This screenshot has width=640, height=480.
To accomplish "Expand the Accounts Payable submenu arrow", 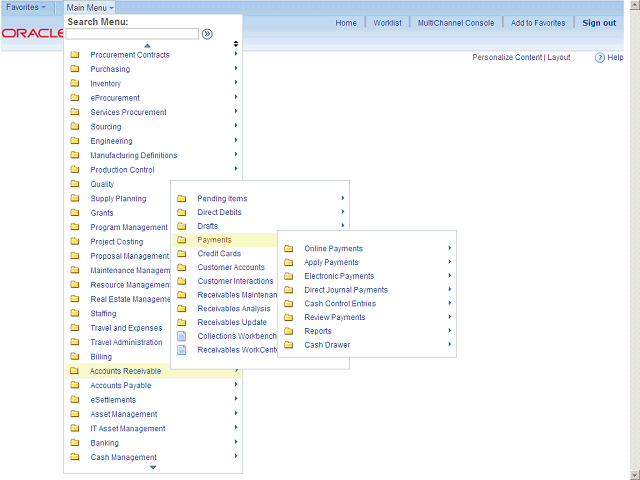I will (x=236, y=384).
